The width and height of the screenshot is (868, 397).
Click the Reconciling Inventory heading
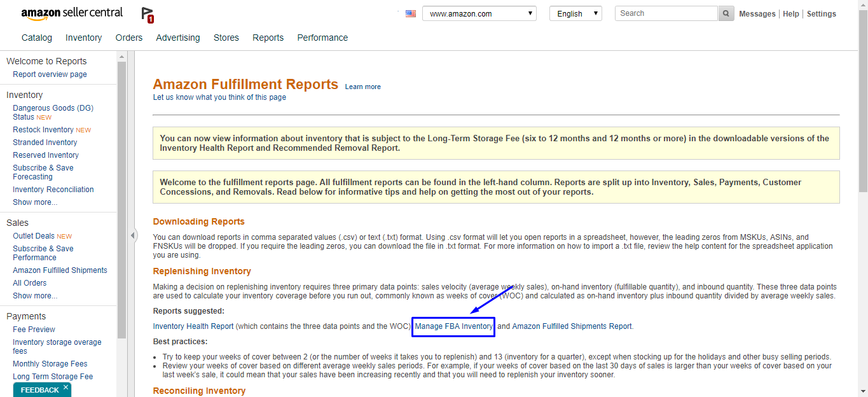(x=199, y=391)
